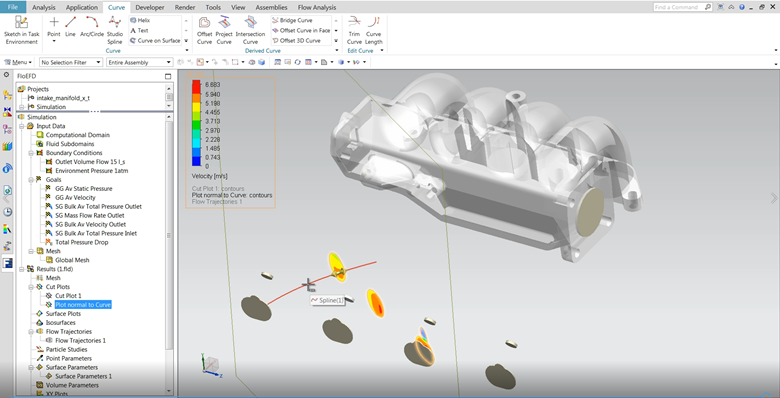The width and height of the screenshot is (780, 398).
Task: Open Sketch in Task Environment tool
Action: click(x=21, y=30)
